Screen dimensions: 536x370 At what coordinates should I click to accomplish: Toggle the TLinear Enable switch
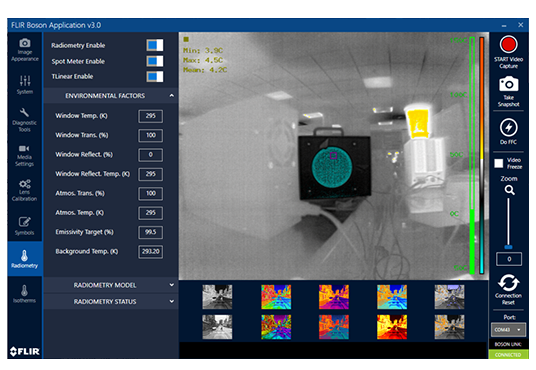tap(155, 77)
